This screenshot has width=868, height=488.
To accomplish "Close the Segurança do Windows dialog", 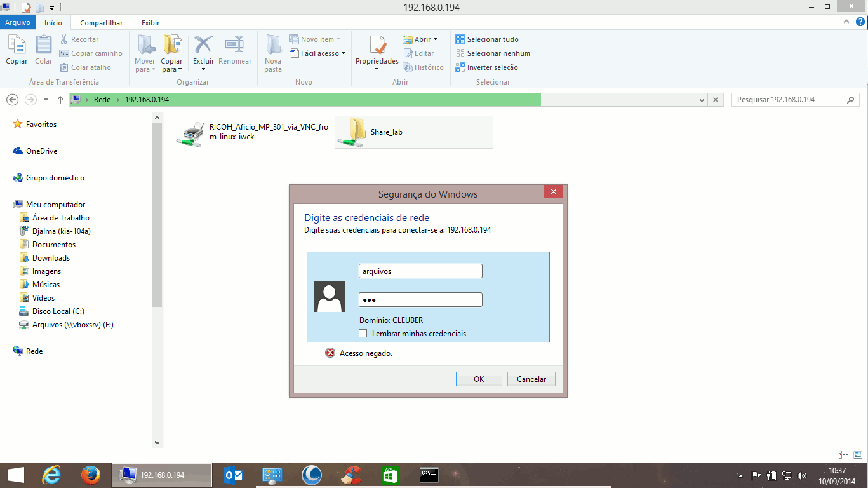I will point(553,192).
